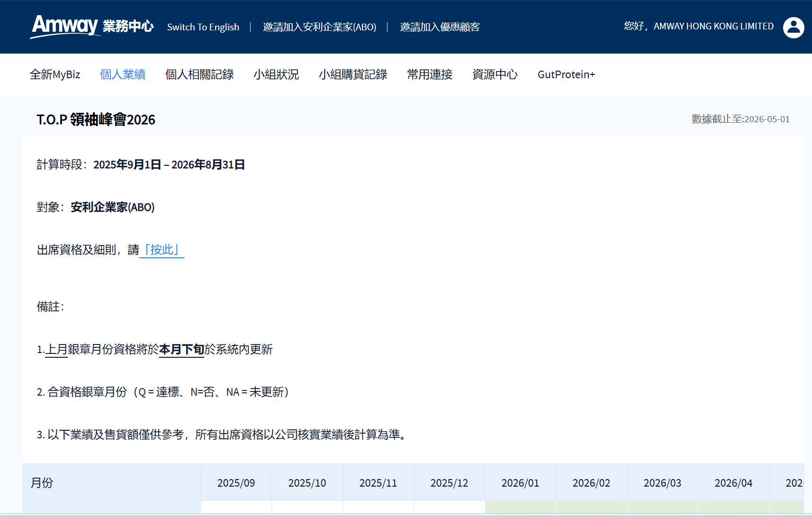Click the 2026/04 column header
This screenshot has height=517, width=812.
(734, 482)
